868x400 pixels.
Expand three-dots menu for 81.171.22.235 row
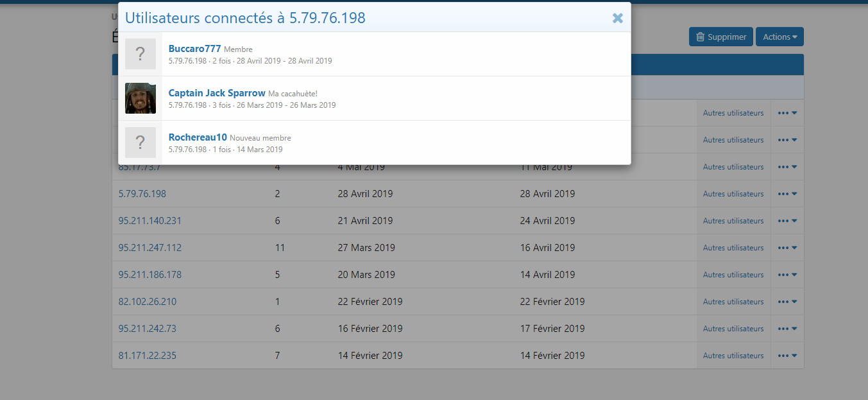[787, 356]
